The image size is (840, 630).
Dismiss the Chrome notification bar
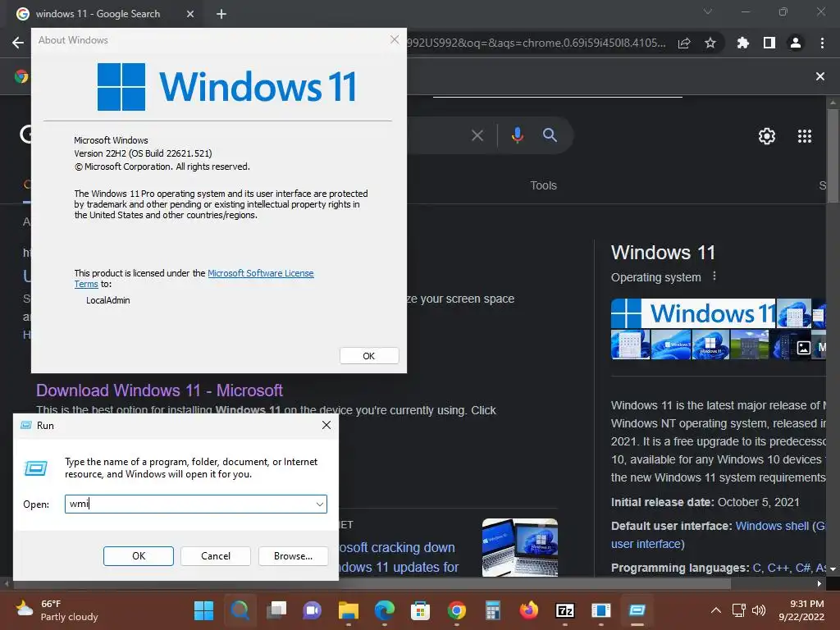click(820, 76)
